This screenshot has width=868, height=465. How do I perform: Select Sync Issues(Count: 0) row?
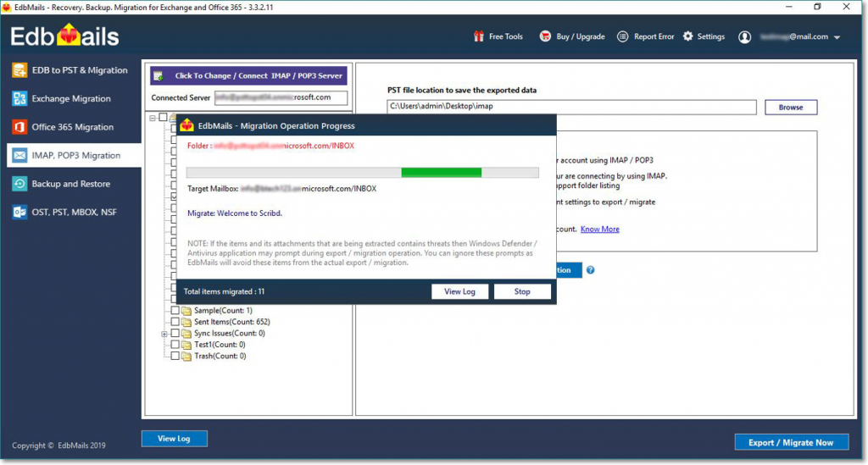229,334
